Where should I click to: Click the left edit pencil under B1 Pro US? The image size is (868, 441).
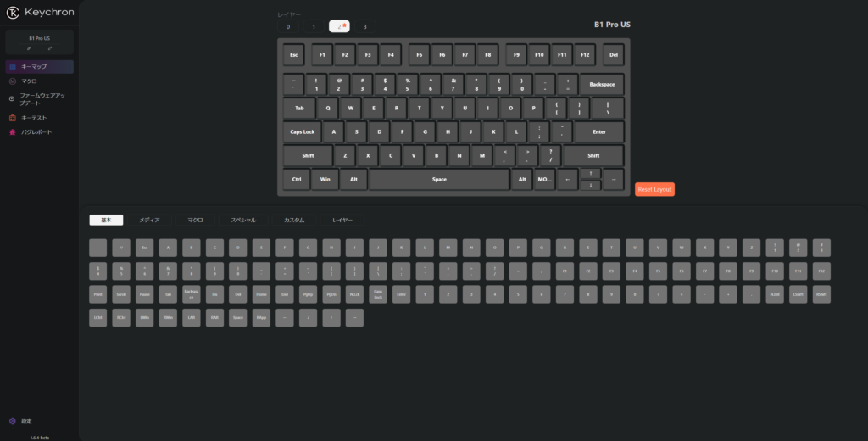pos(29,48)
